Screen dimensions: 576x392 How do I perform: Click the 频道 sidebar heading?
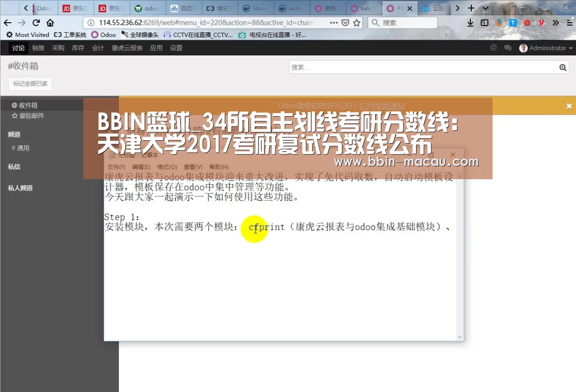[14, 134]
